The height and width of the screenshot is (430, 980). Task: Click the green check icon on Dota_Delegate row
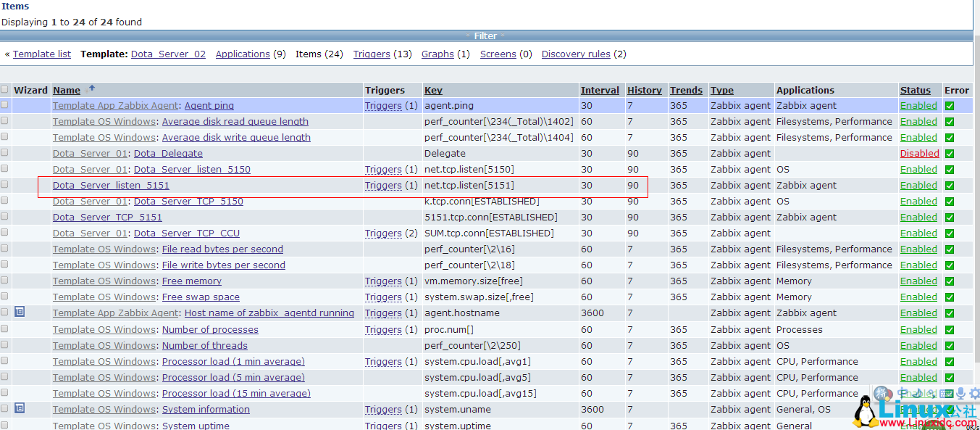click(x=949, y=153)
